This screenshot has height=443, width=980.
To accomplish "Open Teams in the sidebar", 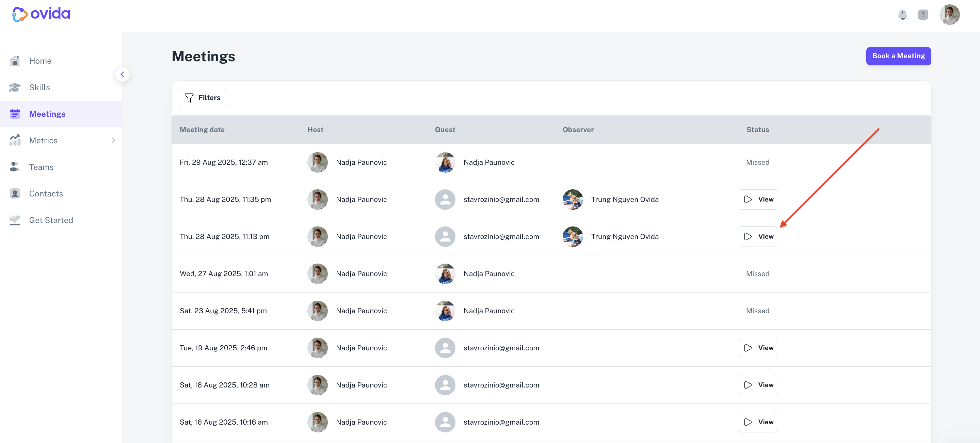I will 61,167.
